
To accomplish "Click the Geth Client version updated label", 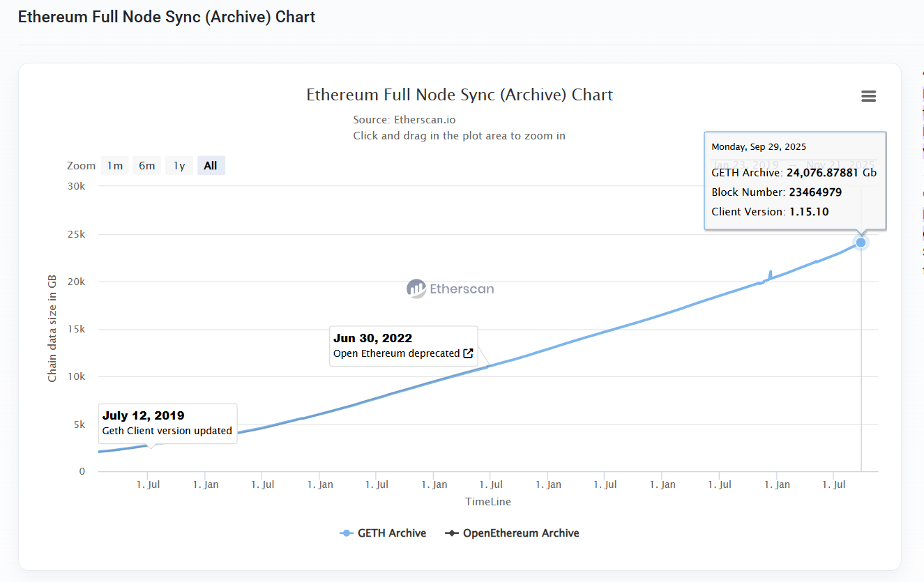I will pyautogui.click(x=167, y=431).
